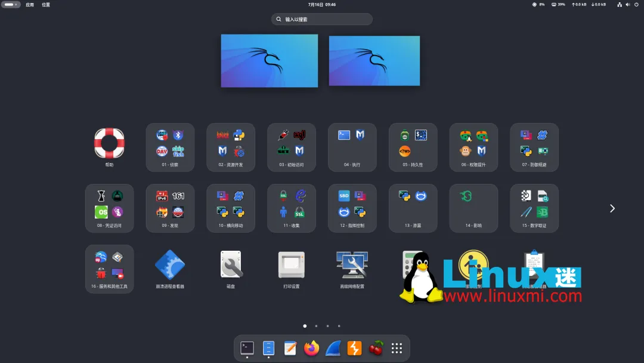The width and height of the screenshot is (644, 363).
Task: Launch Burp Suite from the dock
Action: 354,348
